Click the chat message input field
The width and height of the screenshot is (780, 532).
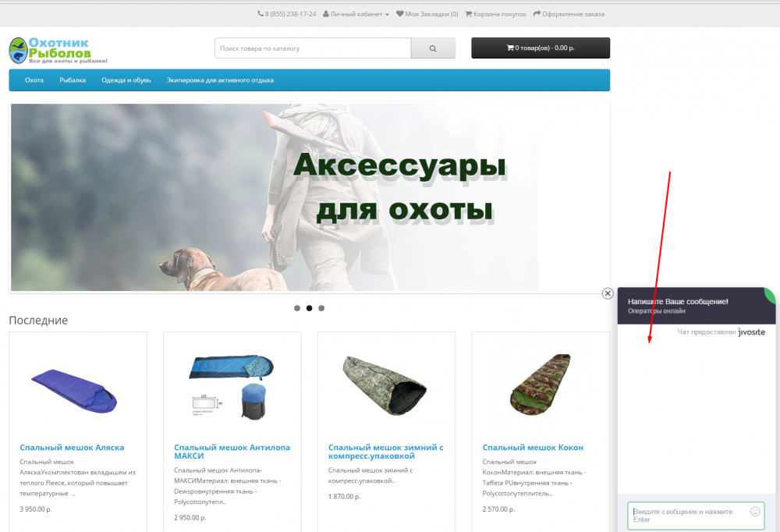click(688, 516)
